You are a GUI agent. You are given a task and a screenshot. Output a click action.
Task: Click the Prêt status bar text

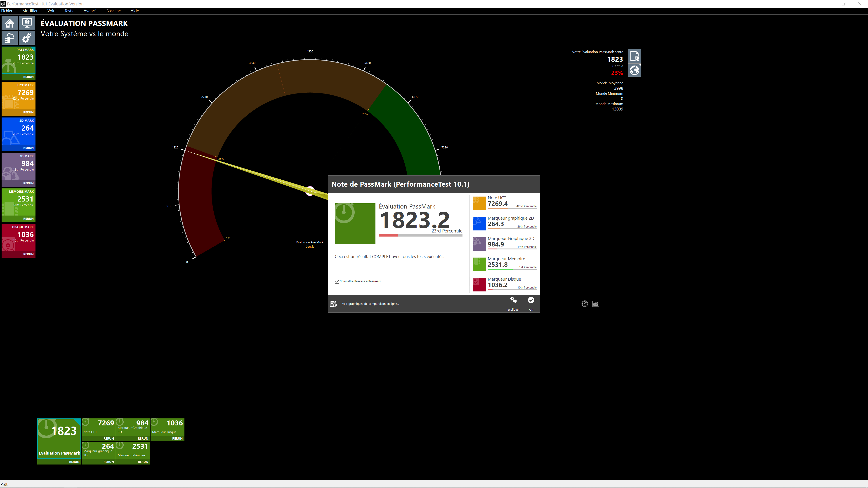4,484
